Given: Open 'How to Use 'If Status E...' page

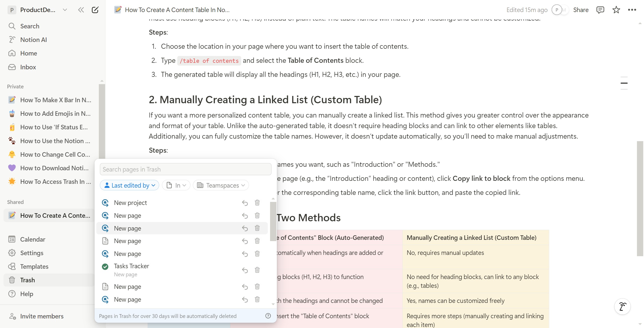Looking at the screenshot, I should (x=51, y=127).
